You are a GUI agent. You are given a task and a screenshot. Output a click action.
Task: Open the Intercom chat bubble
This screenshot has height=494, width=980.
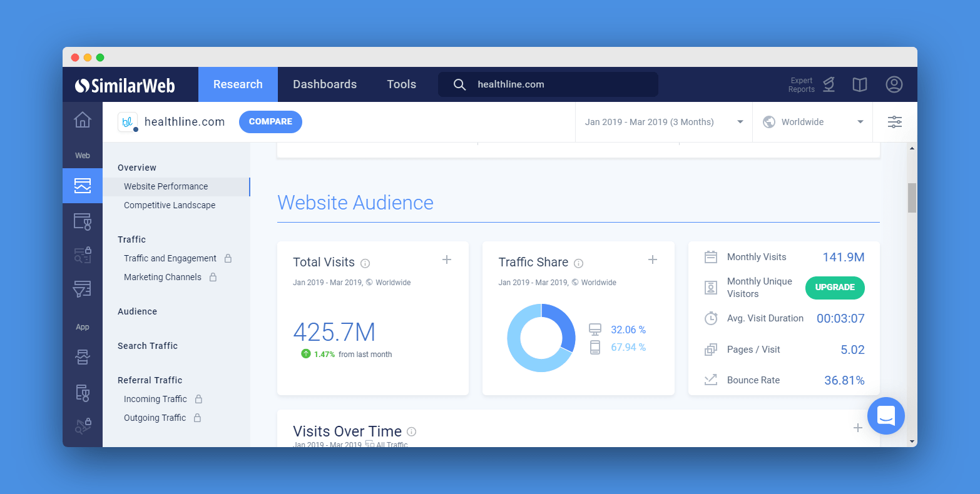point(886,416)
